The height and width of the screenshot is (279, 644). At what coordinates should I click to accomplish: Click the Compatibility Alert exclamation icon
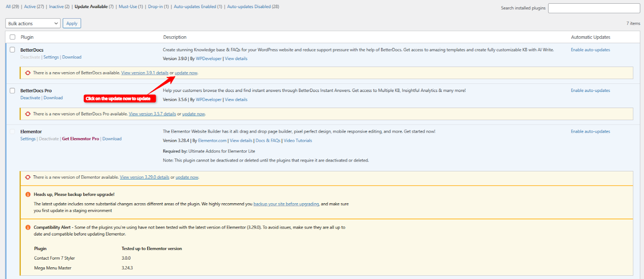28,227
